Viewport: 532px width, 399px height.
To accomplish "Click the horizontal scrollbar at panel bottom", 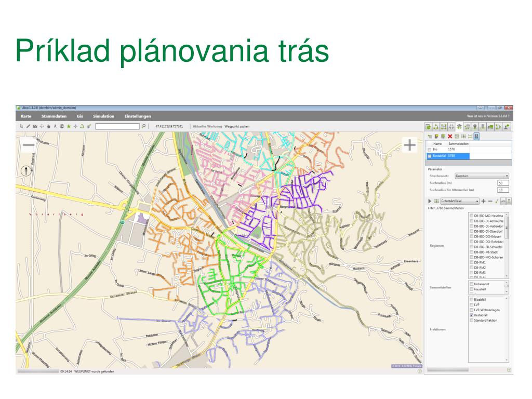I will click(x=448, y=370).
